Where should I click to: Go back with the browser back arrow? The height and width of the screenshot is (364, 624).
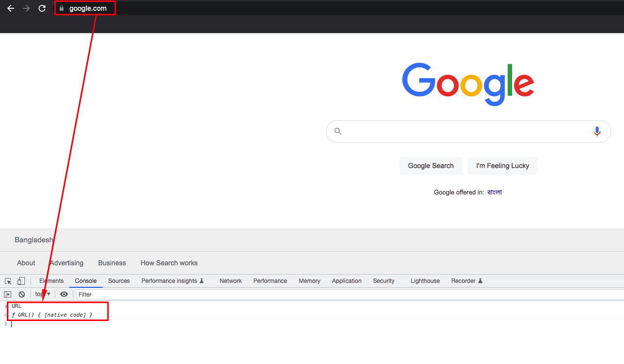tap(11, 8)
